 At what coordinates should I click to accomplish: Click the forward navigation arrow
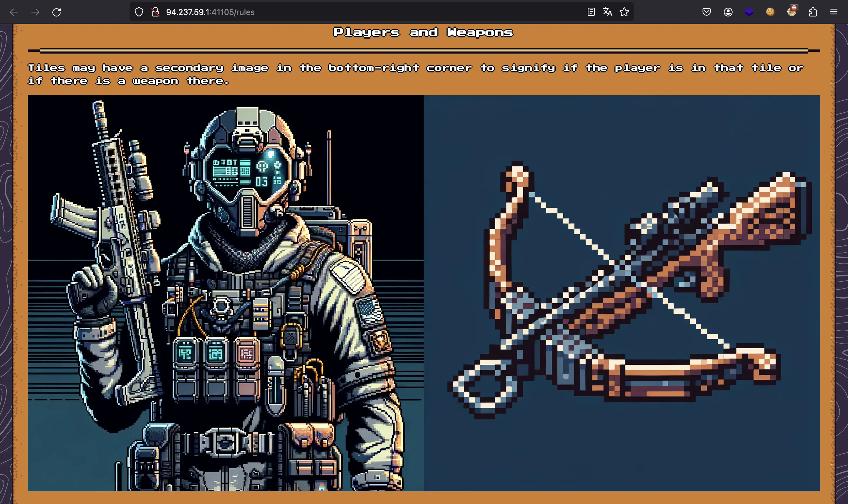click(35, 12)
